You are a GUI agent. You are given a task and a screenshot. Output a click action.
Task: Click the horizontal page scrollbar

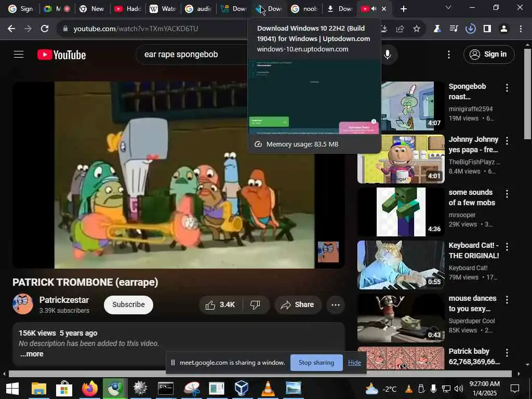pos(260,374)
